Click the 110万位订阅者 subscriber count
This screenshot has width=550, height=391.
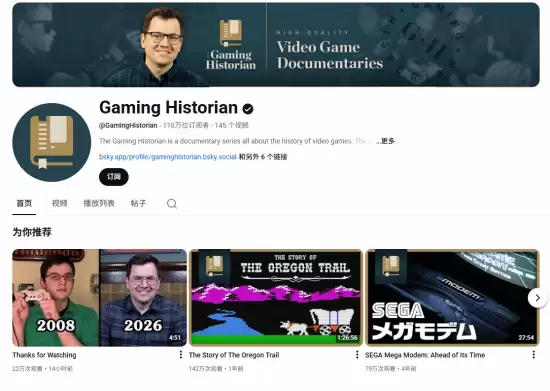pos(186,125)
